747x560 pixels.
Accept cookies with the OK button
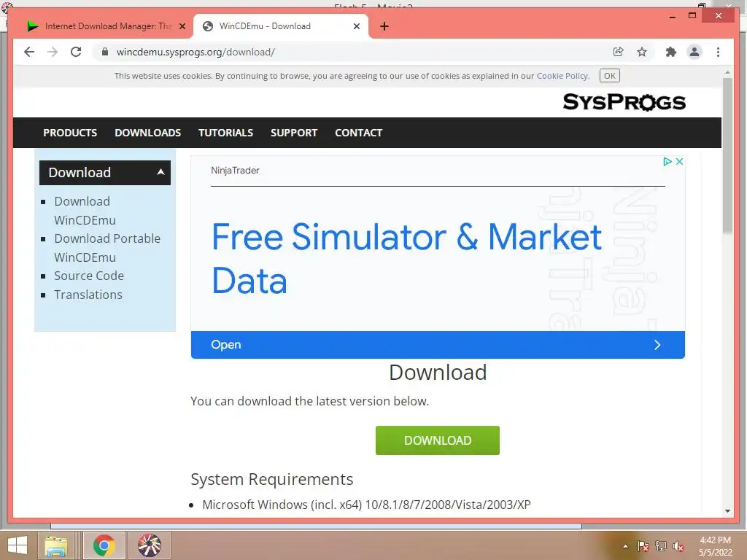pos(609,76)
